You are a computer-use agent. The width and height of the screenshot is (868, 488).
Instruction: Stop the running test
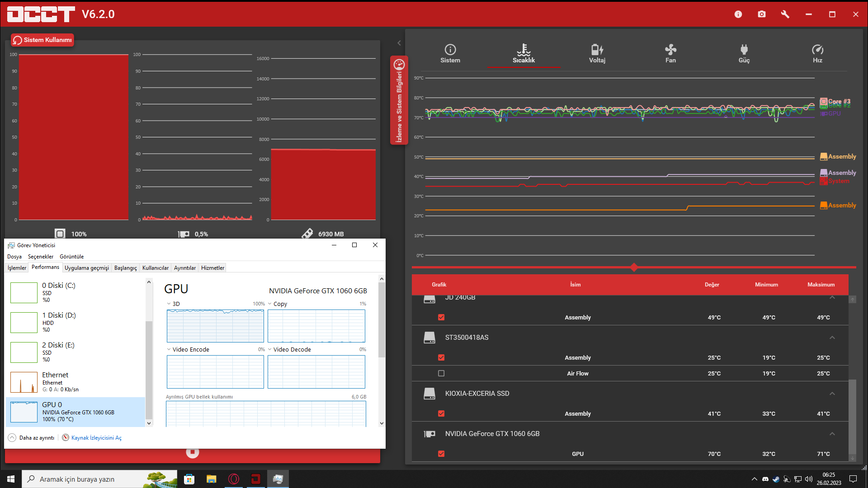[193, 452]
